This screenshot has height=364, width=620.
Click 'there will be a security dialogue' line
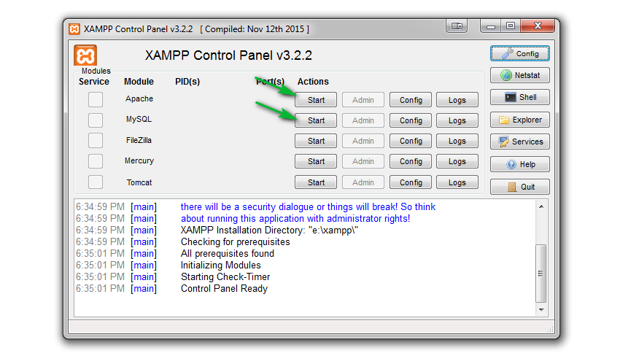[308, 206]
